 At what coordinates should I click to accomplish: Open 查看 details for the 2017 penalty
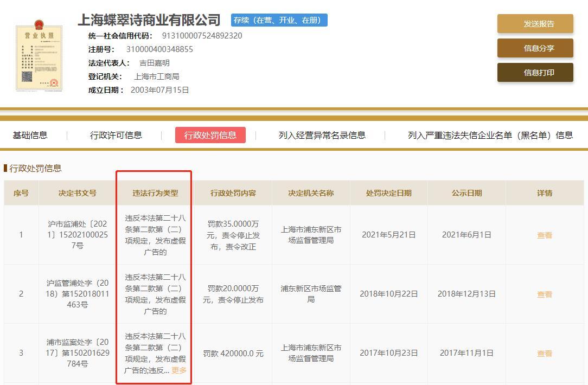[x=544, y=353]
